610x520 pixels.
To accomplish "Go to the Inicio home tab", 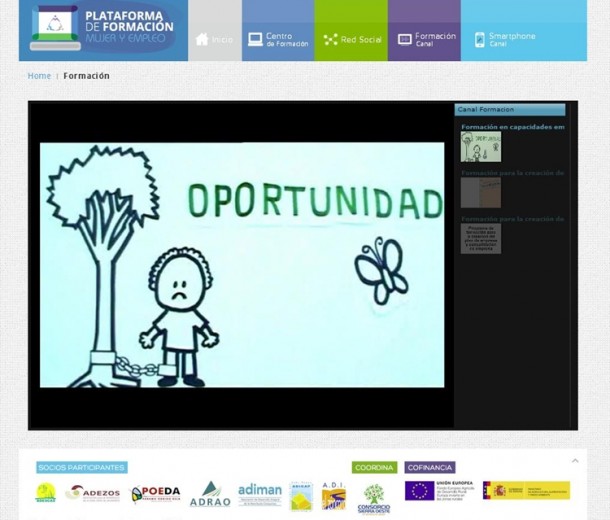I will (x=214, y=40).
